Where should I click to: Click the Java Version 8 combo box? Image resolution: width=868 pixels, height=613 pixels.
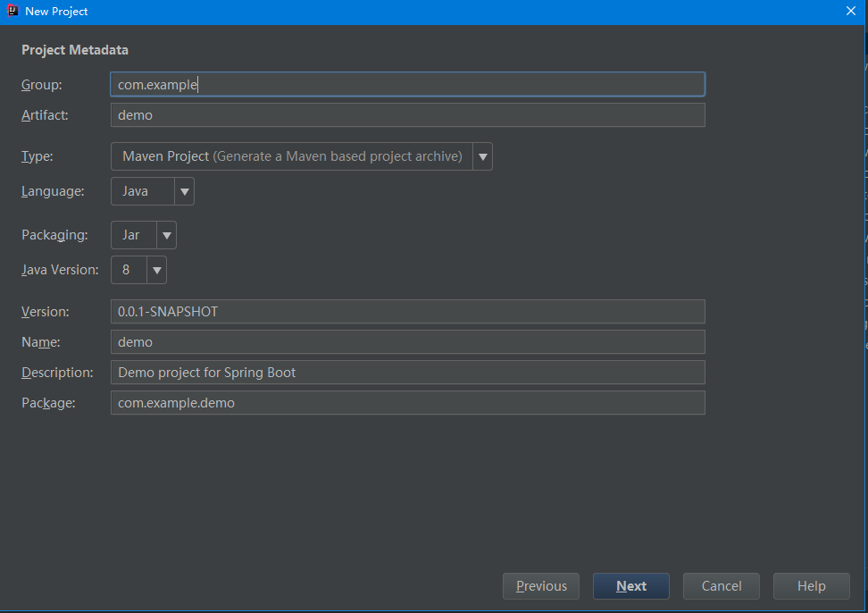click(x=128, y=270)
